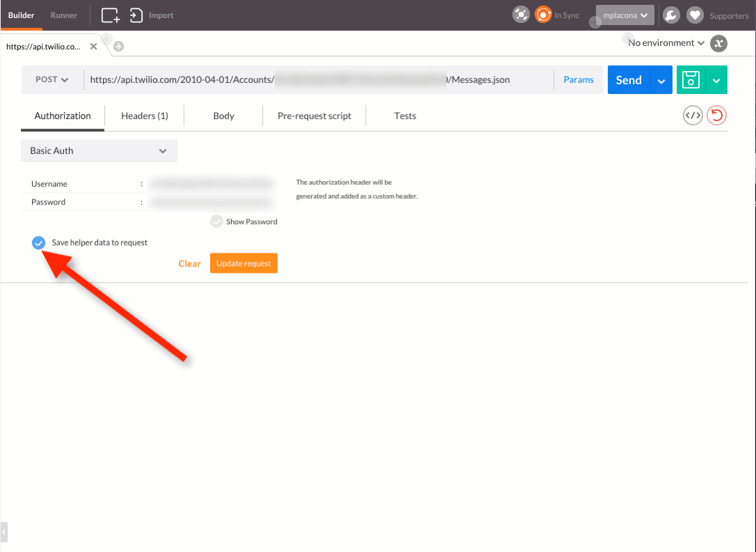Image resolution: width=756 pixels, height=552 pixels.
Task: Click the Update request button
Action: tap(243, 263)
